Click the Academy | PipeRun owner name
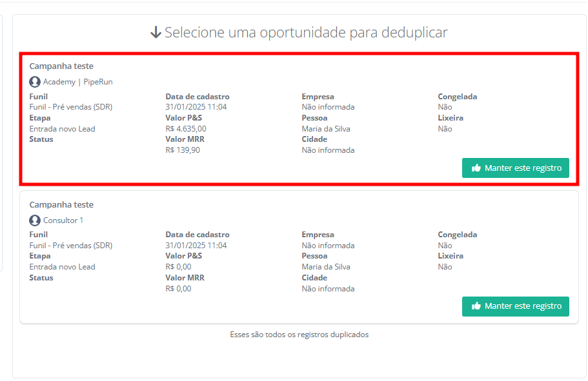Image resolution: width=588 pixels, height=381 pixels. tap(77, 82)
